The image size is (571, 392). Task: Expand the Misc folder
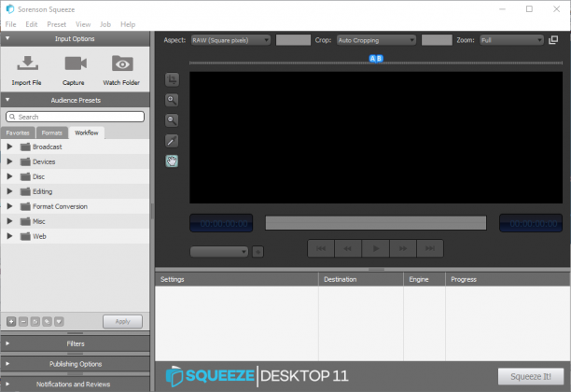click(10, 221)
